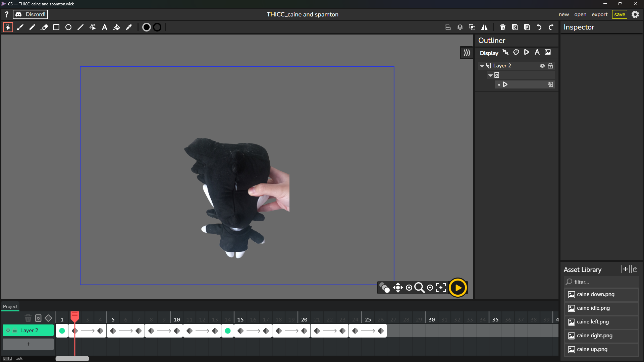Lock Layer 2 in the Outliner

pos(550,66)
